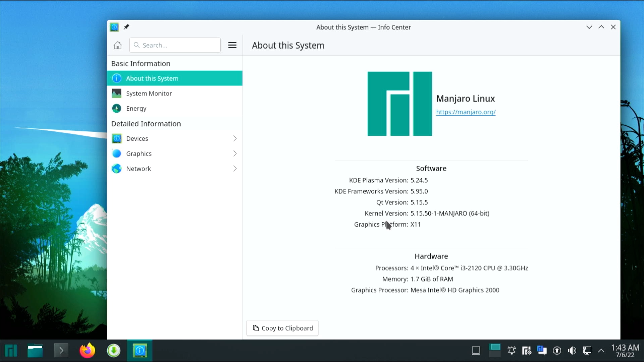Click the Mesa Intel HD Graphics 2000 text
The image size is (644, 362).
[x=455, y=290]
